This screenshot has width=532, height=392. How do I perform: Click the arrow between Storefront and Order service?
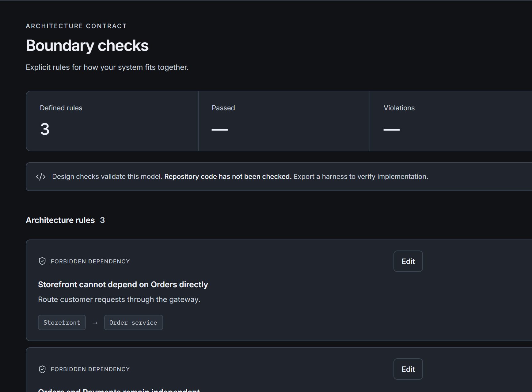coord(95,323)
